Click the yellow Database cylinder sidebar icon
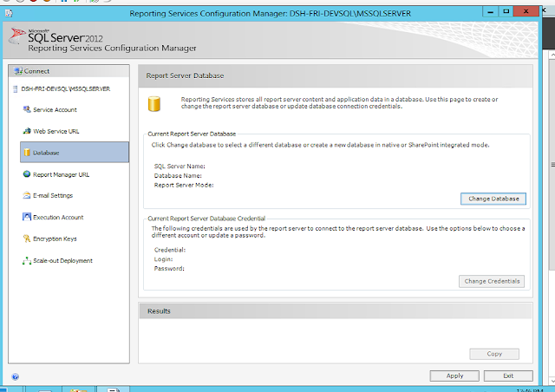 tap(27, 153)
